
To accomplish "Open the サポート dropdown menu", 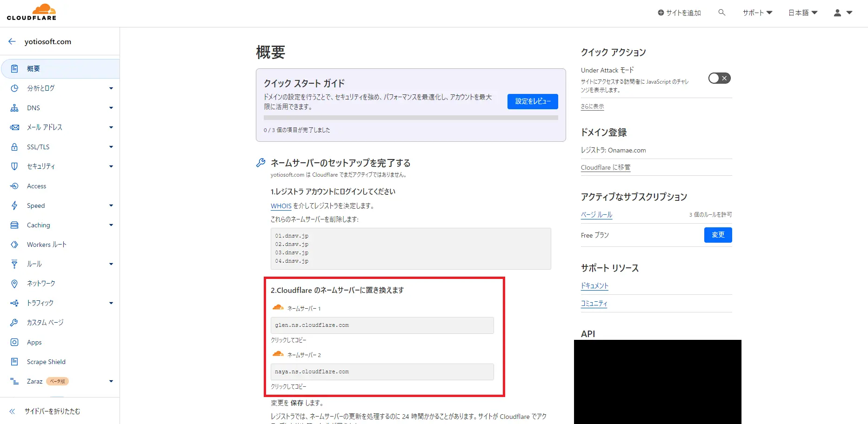I will 757,13.
